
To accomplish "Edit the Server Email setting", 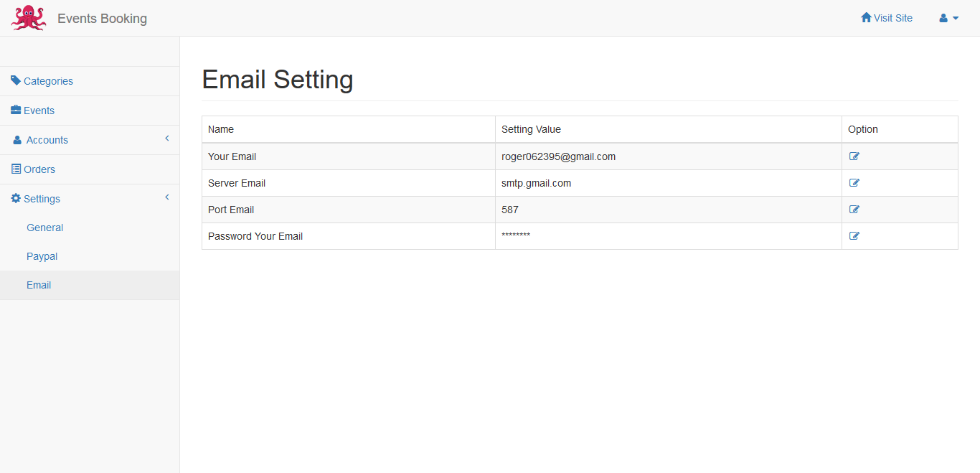I will 854,183.
